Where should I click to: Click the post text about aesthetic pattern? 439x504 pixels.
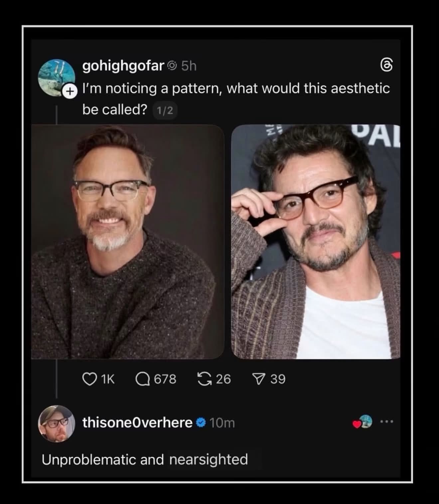tap(236, 99)
